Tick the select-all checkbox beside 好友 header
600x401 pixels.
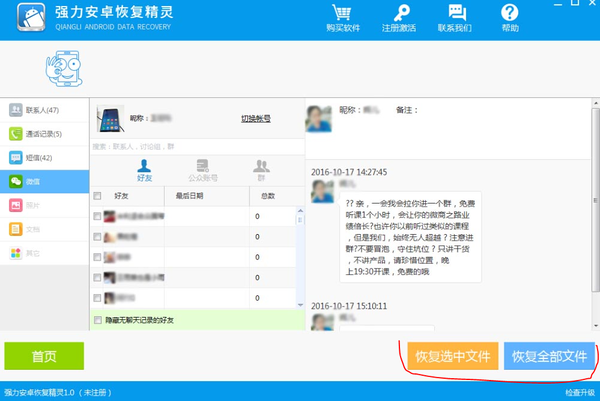coord(97,196)
